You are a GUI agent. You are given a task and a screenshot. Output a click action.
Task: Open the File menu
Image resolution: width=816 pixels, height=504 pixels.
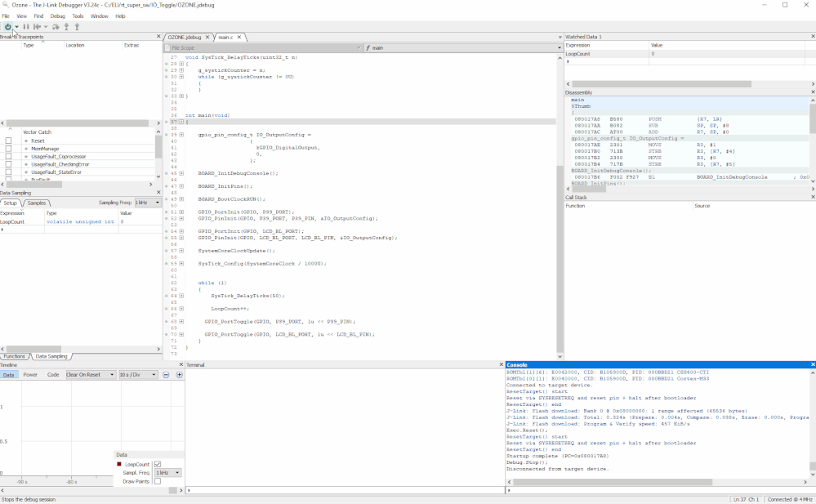point(6,16)
